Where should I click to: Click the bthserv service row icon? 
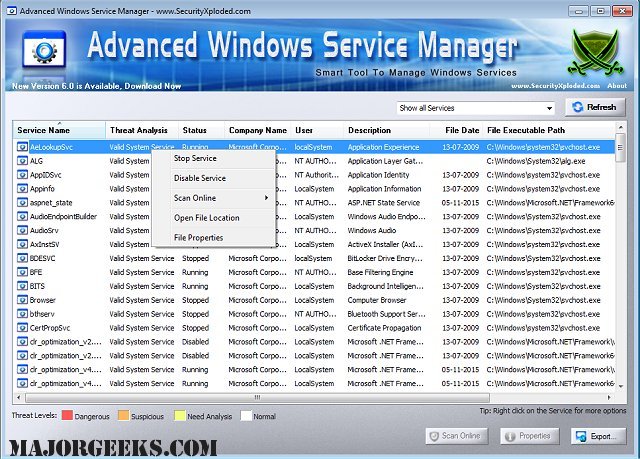click(22, 314)
